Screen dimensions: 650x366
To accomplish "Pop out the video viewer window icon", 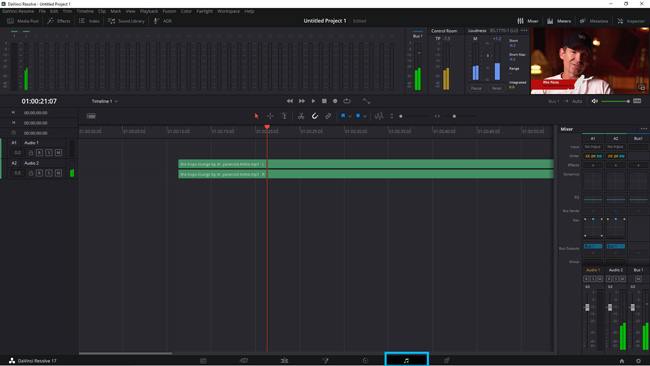I will [641, 87].
